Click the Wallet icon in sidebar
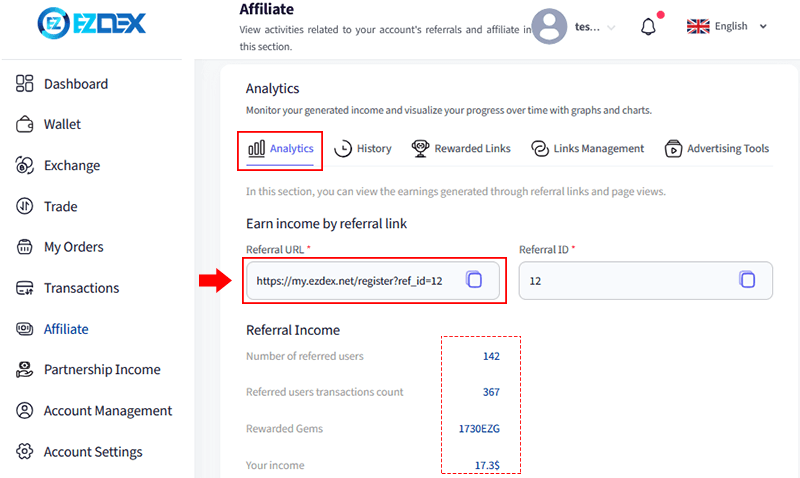The width and height of the screenshot is (800, 478). [26, 125]
